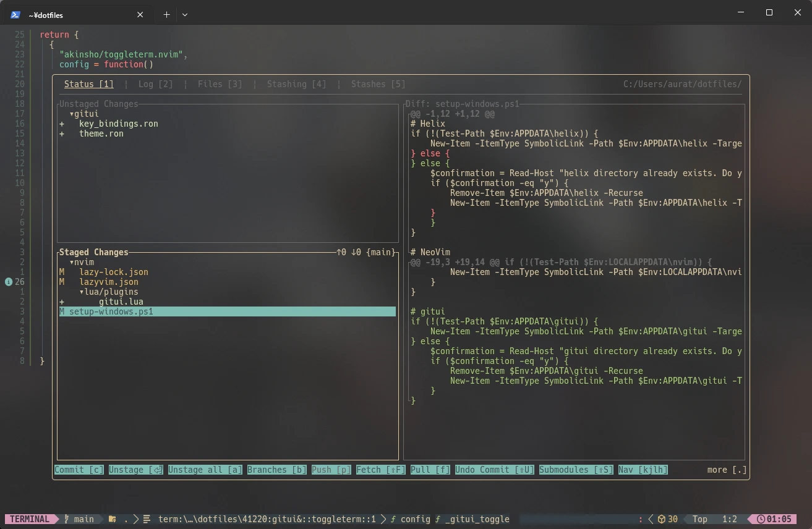Click the Unstage all [a] command
This screenshot has width=812, height=529.
[x=205, y=470]
